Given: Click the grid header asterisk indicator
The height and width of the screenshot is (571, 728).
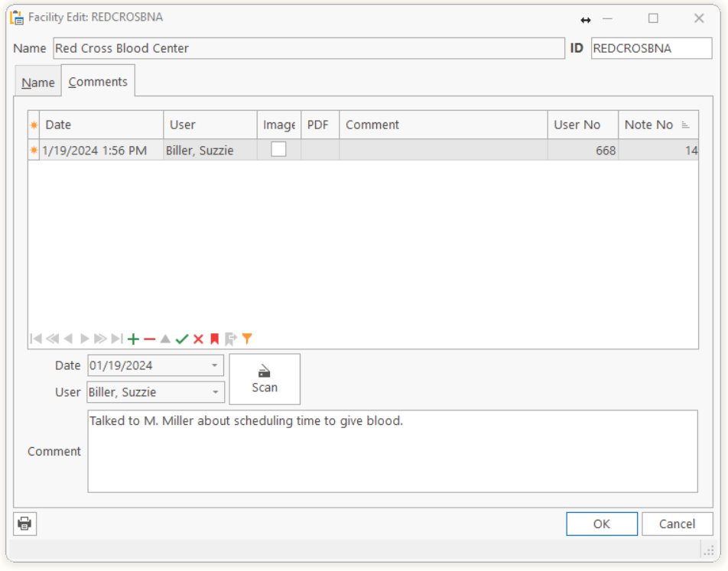Looking at the screenshot, I should click(34, 125).
